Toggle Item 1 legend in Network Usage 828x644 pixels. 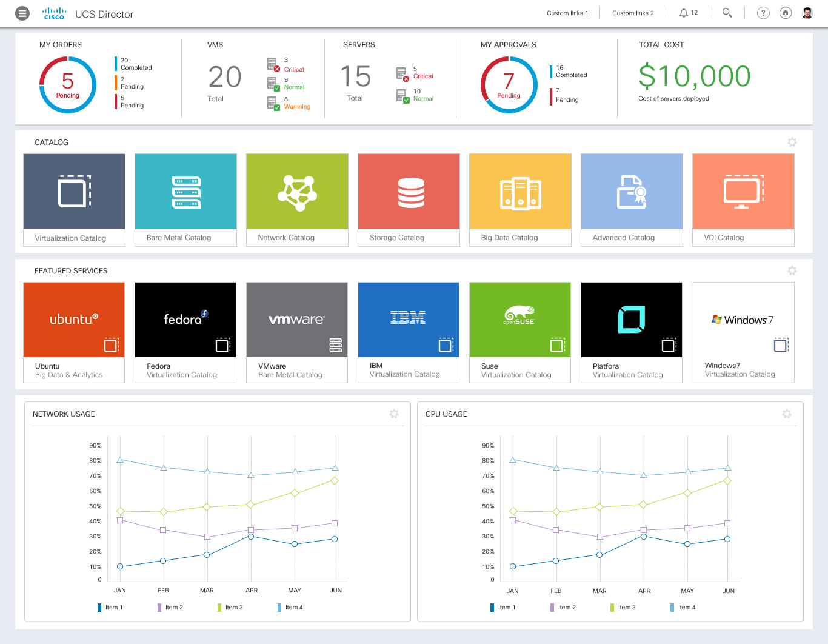coord(110,607)
